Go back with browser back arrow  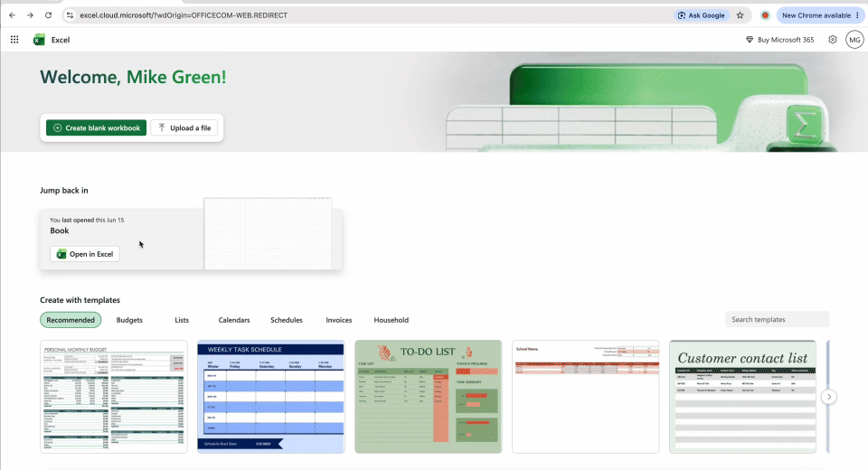[12, 15]
